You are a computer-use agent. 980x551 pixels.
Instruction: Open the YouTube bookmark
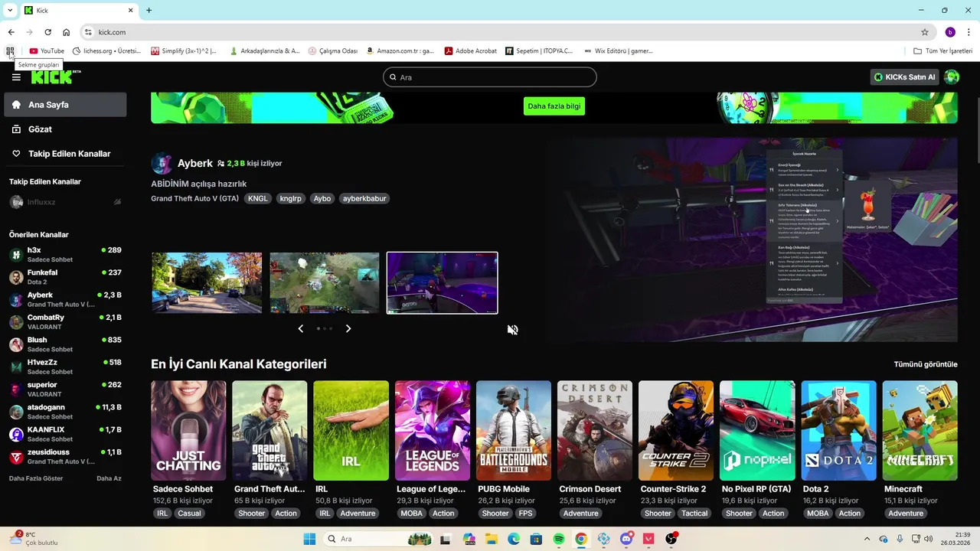point(47,51)
